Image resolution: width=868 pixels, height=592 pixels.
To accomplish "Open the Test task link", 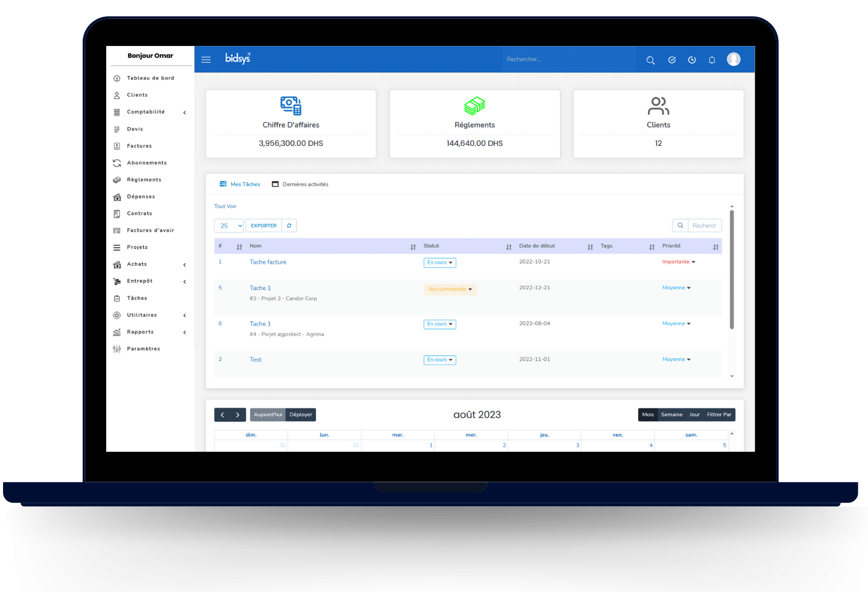I will pyautogui.click(x=255, y=360).
